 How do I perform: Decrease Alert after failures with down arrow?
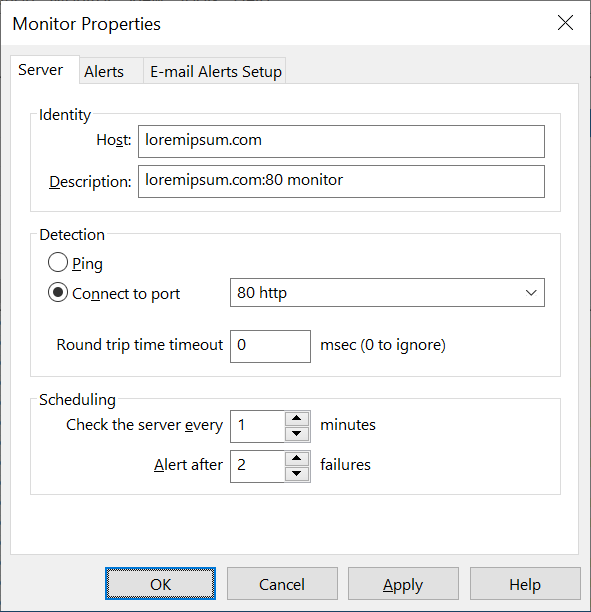pos(297,473)
